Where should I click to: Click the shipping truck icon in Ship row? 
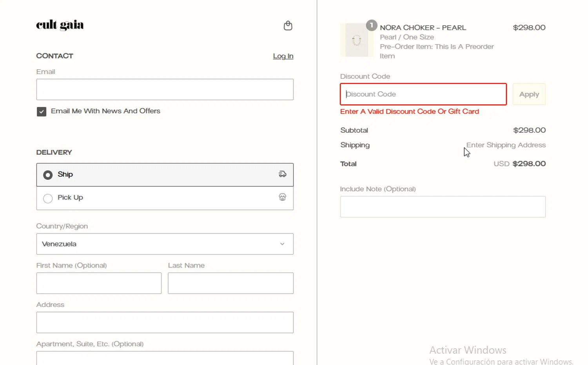[x=282, y=174]
